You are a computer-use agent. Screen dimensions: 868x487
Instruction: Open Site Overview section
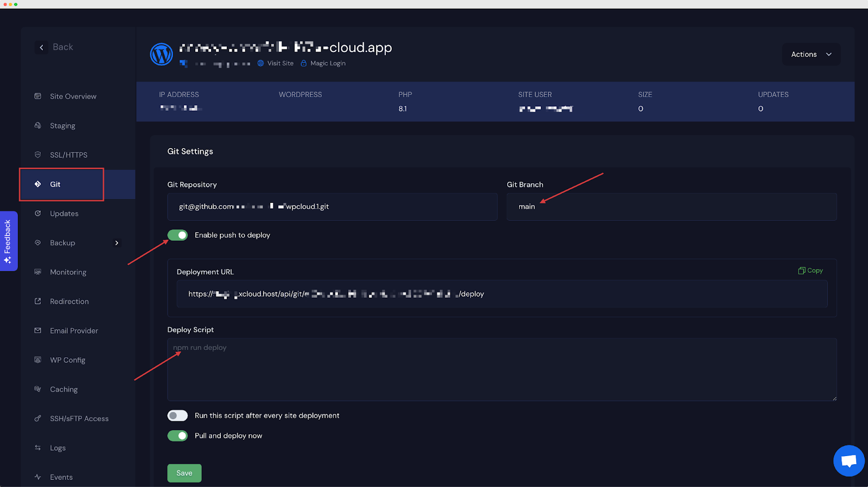73,96
